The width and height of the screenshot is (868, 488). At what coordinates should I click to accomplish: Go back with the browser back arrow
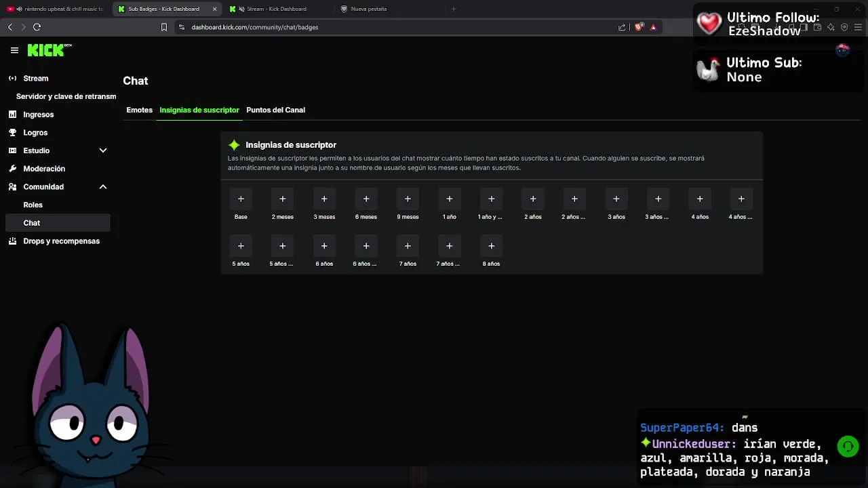coord(9,27)
